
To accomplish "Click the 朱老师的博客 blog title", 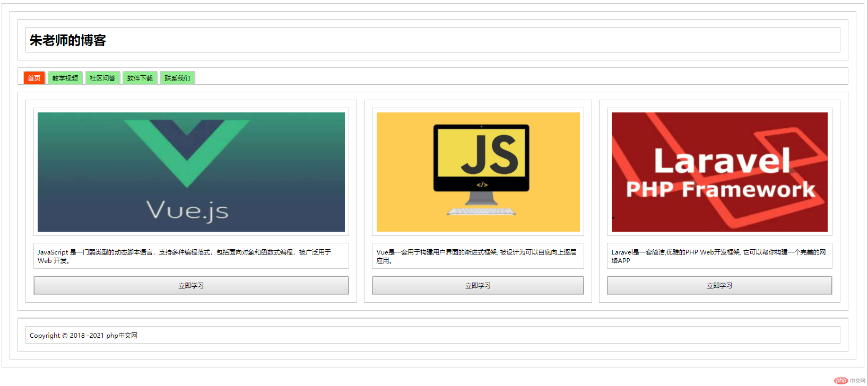I will [x=68, y=40].
